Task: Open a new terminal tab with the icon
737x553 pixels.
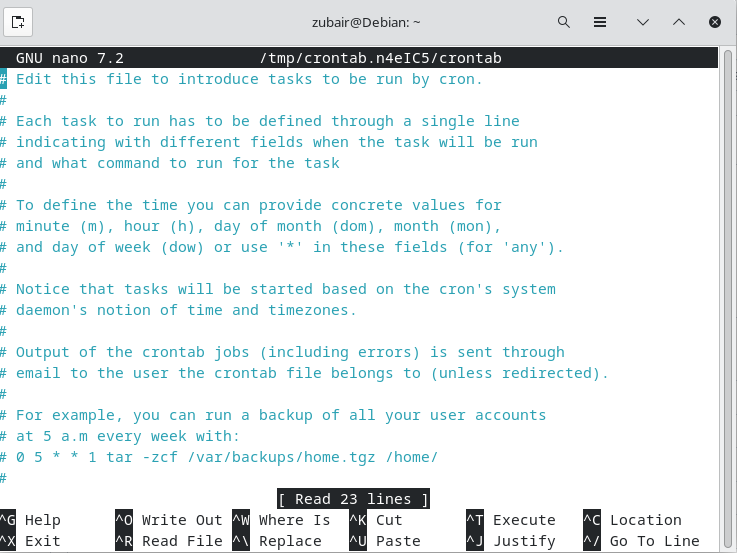Action: point(18,22)
